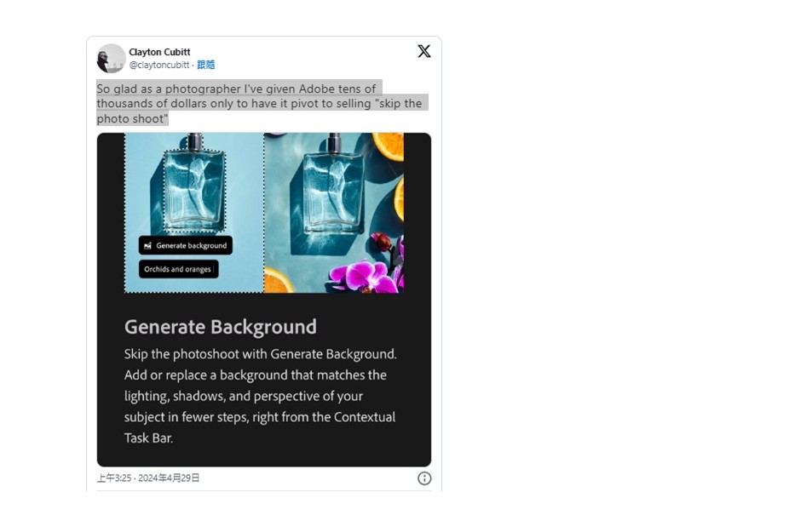The height and width of the screenshot is (515, 812).
Task: Click the blue 跟隨 follow link
Action: tap(205, 65)
